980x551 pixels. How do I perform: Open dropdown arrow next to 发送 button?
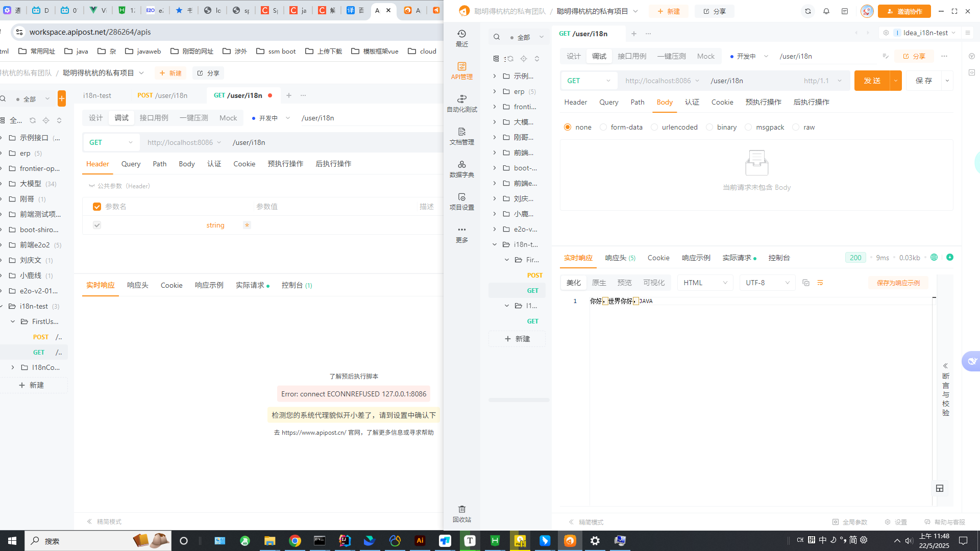click(x=896, y=81)
